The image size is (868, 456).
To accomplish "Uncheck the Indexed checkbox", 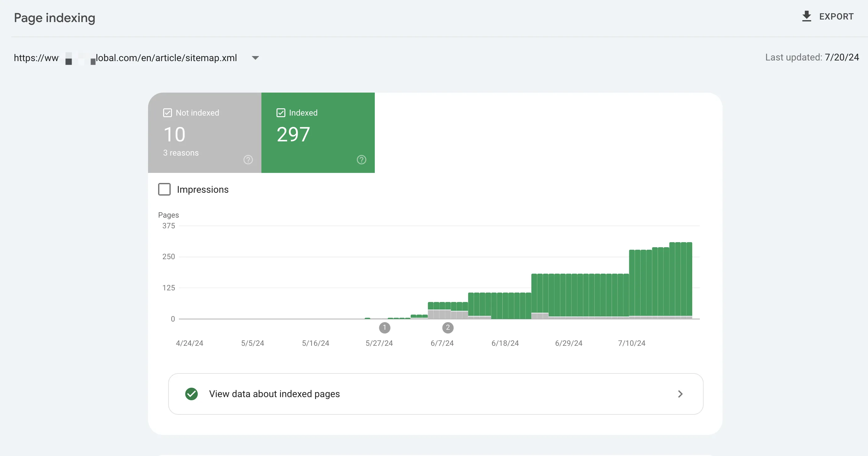I will coord(281,112).
